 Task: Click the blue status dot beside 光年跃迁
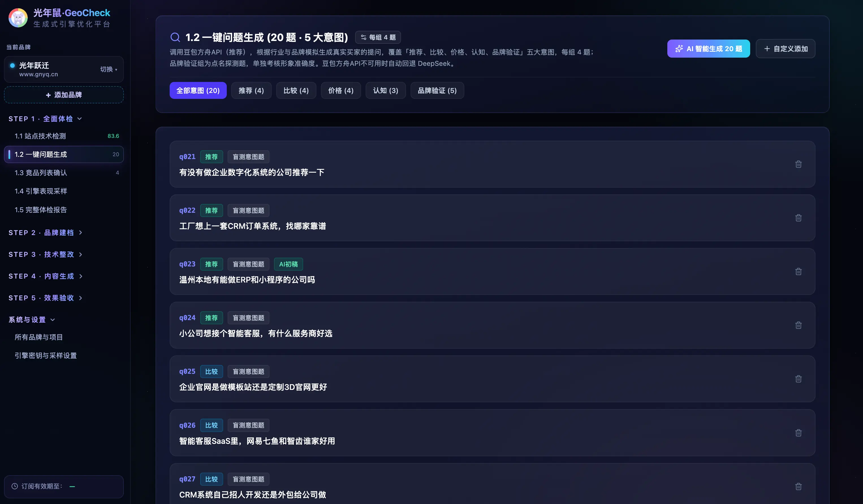(x=12, y=65)
